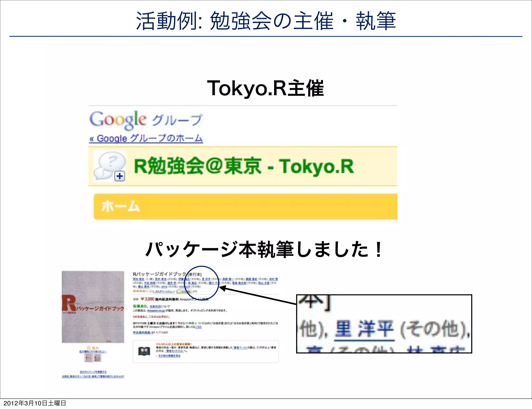Click the group speech-bubble icon with plus badge
Image resolution: width=532 pixels, height=409 pixels.
pyautogui.click(x=109, y=166)
